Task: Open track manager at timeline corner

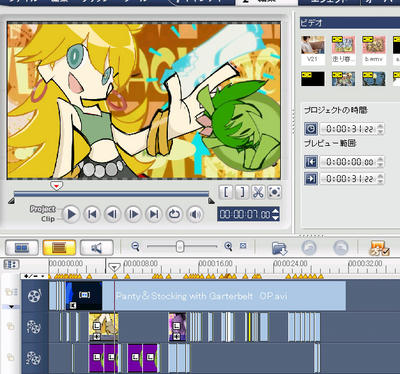Action: pos(11,265)
